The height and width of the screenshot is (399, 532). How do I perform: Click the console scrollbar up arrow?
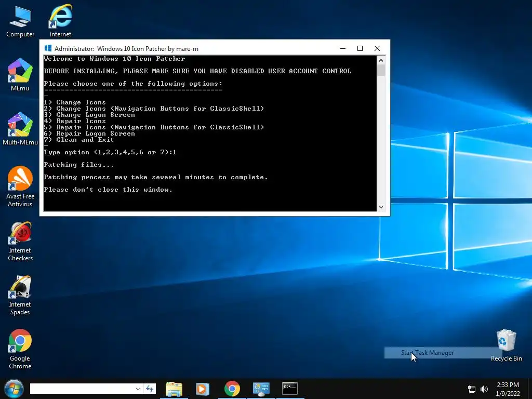tap(381, 60)
